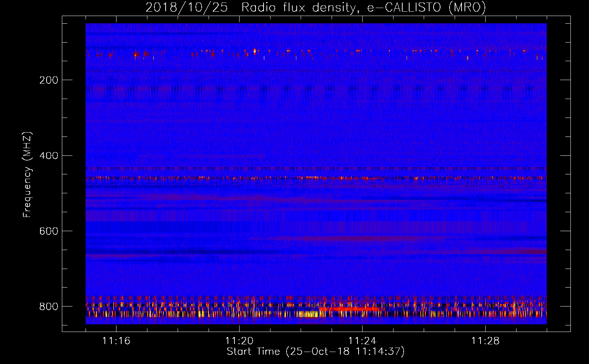
Task: Click the 11:16 time tick label
Action: (x=116, y=341)
